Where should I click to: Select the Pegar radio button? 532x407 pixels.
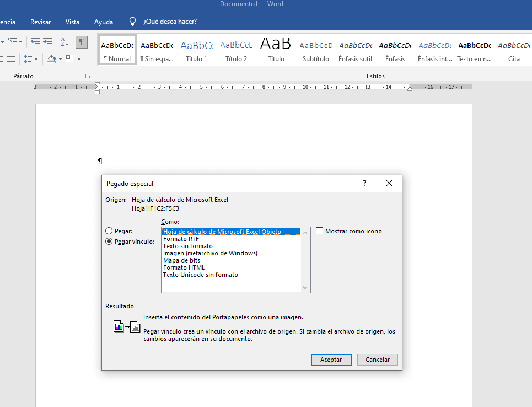coord(109,231)
